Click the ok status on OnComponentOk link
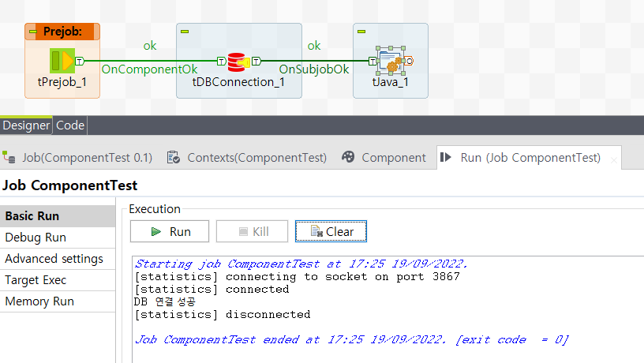 pyautogui.click(x=149, y=46)
